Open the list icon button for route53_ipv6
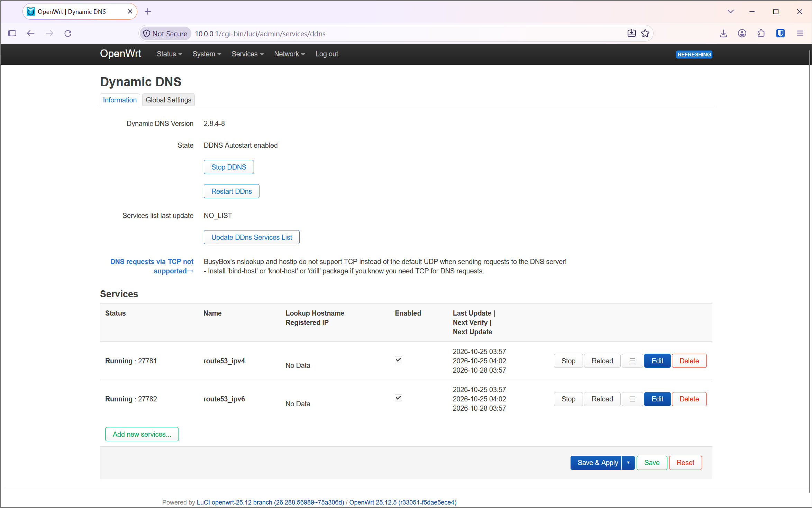The height and width of the screenshot is (508, 812). tap(632, 399)
